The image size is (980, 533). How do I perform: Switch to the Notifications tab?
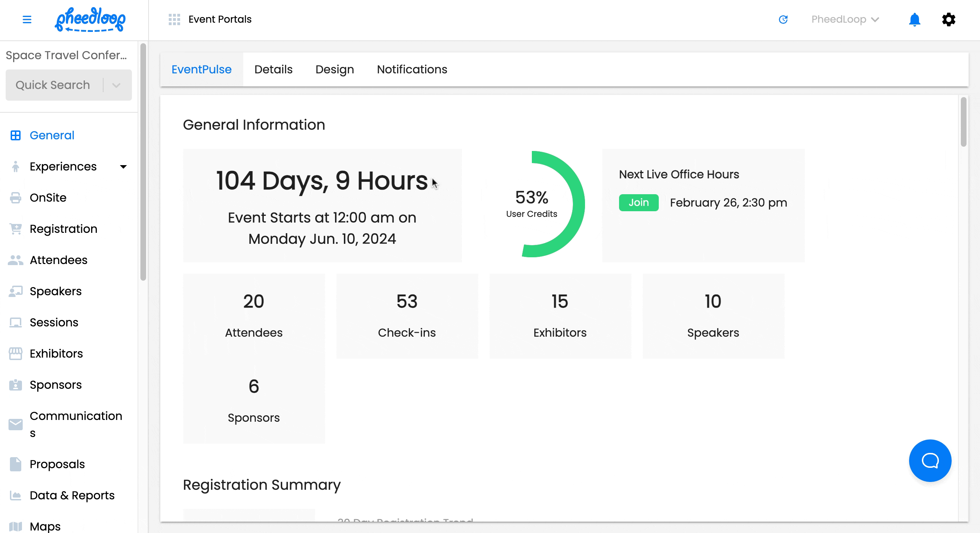click(x=412, y=69)
